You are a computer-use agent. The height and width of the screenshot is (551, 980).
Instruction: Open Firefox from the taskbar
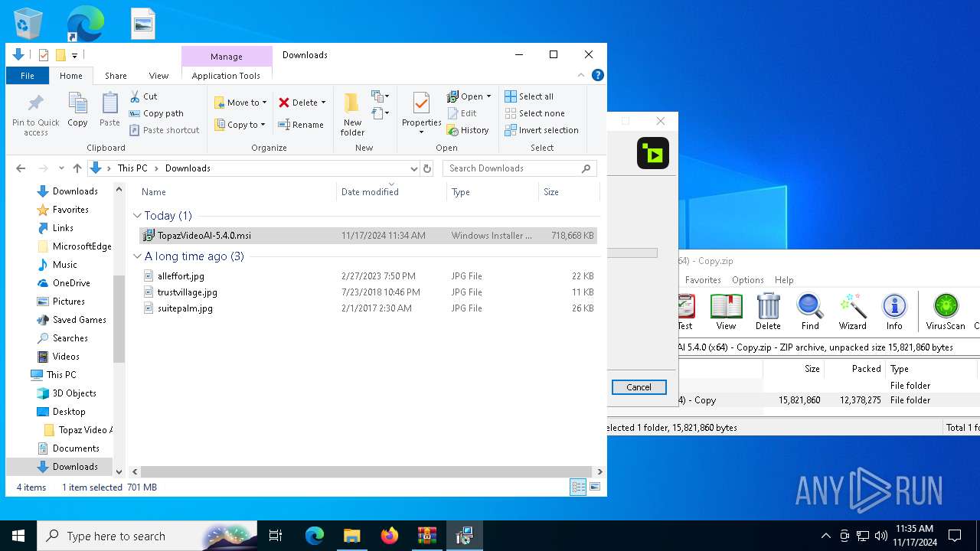pos(389,536)
